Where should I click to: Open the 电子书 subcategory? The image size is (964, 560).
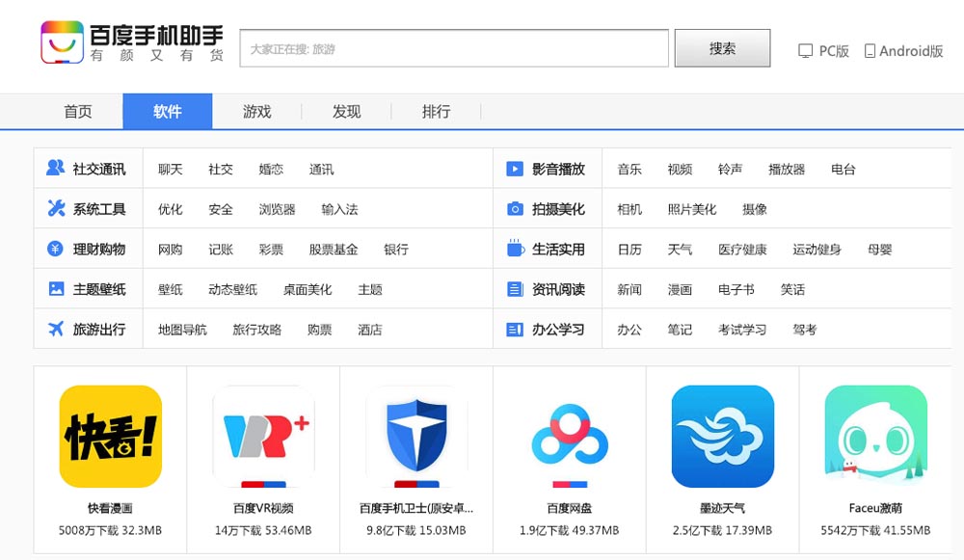coord(736,289)
